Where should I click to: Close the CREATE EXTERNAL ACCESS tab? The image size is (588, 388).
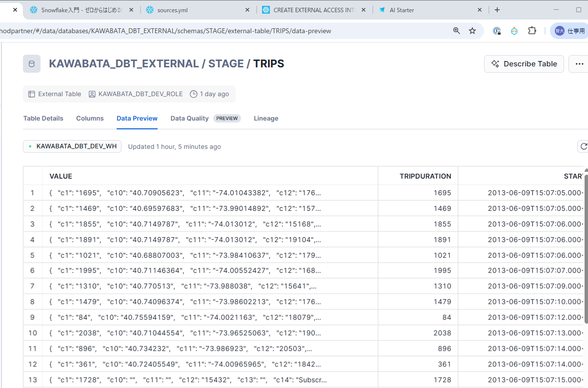[x=364, y=10]
